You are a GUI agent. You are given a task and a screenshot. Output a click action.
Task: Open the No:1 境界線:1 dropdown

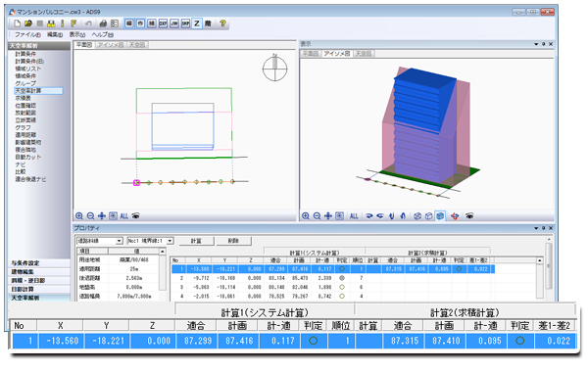pyautogui.click(x=150, y=241)
